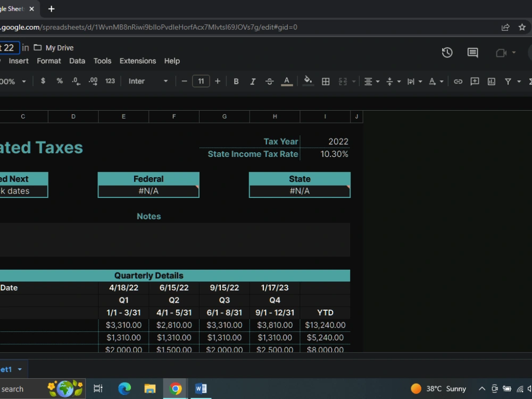Increase font size with plus button

click(x=218, y=81)
